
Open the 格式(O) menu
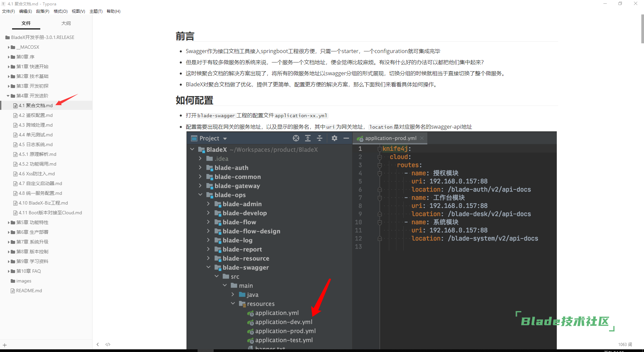pos(60,11)
